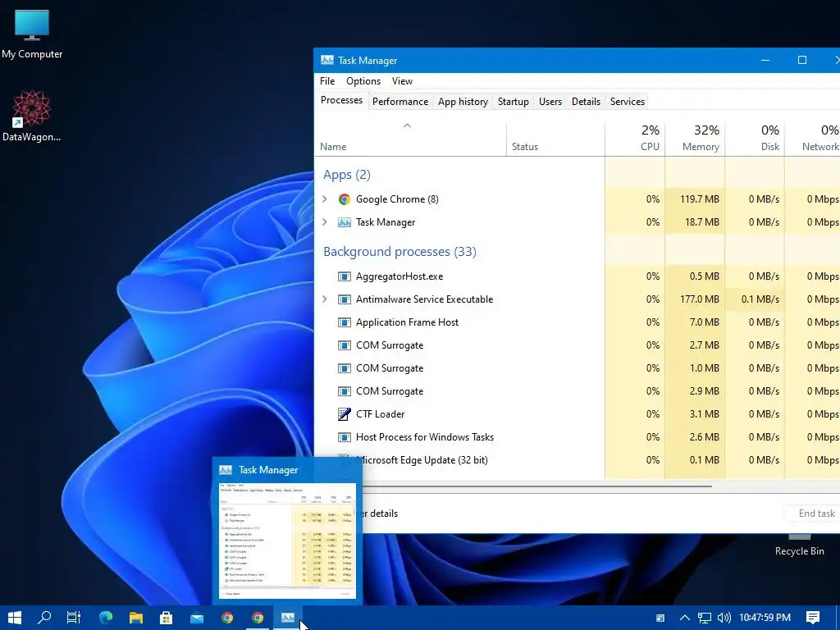Screen dimensions: 840x630
Task: Select the Processes tab
Action: pos(341,100)
